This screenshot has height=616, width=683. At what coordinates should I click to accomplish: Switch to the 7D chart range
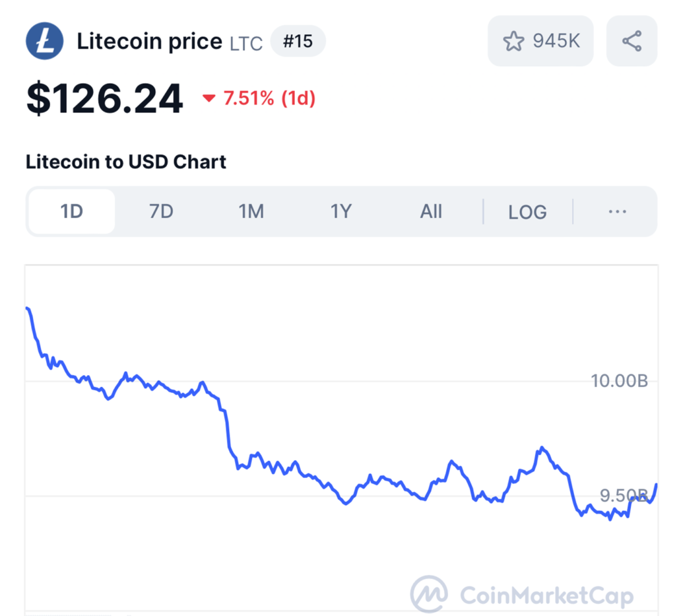coord(161,212)
